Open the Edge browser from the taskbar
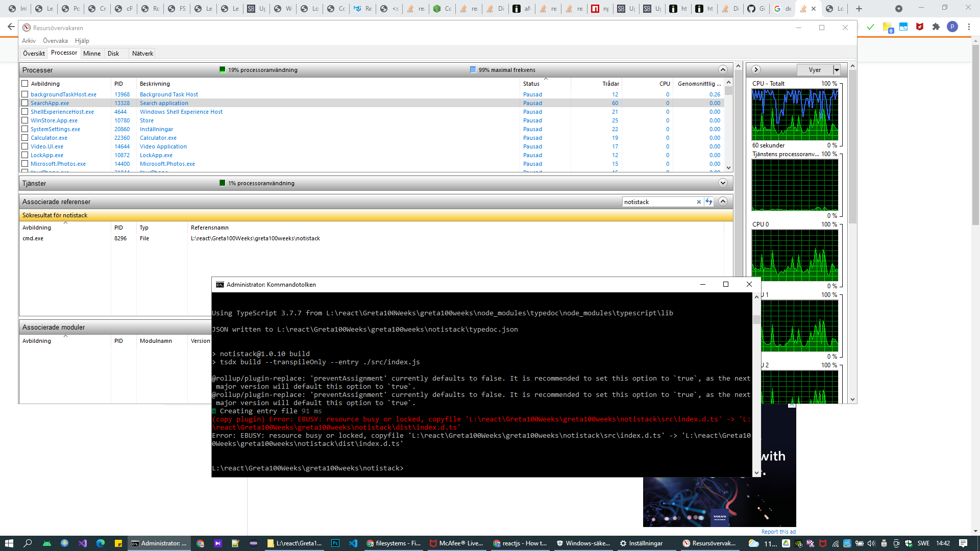 [101, 543]
